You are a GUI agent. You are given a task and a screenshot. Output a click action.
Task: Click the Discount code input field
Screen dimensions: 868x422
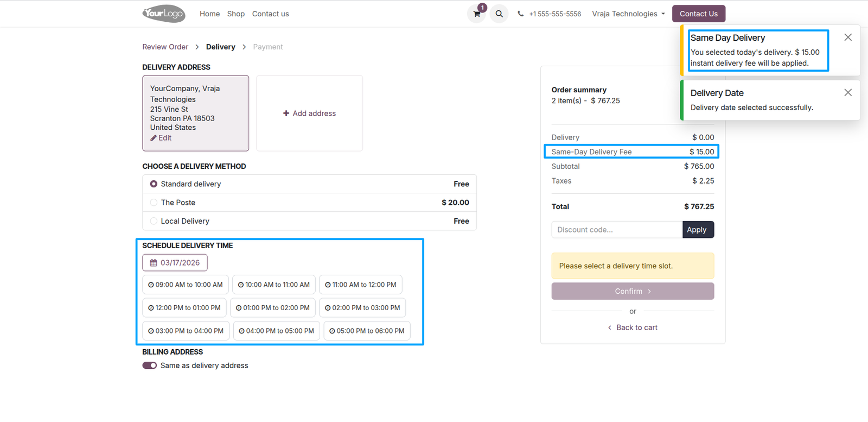point(617,230)
